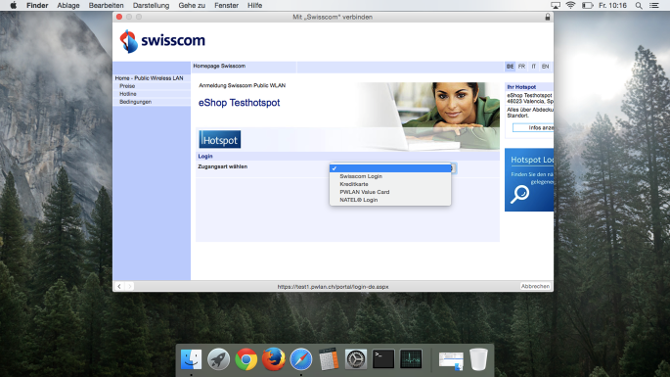Click the Hotspot Locator magnifier icon
Screen dimensions: 670x377
tap(520, 194)
